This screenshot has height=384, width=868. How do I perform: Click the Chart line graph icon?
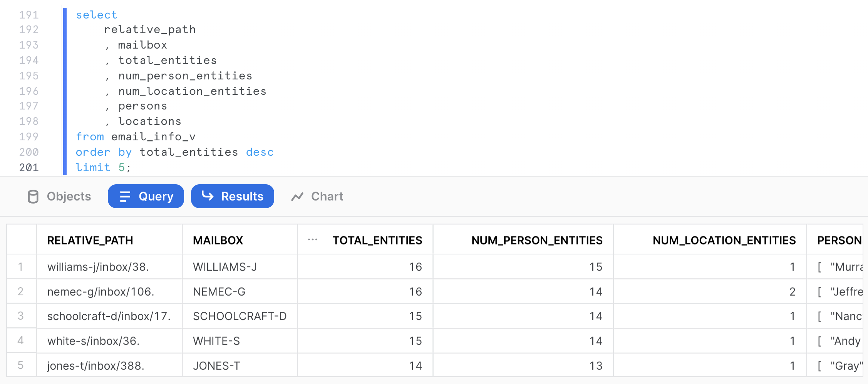click(297, 197)
